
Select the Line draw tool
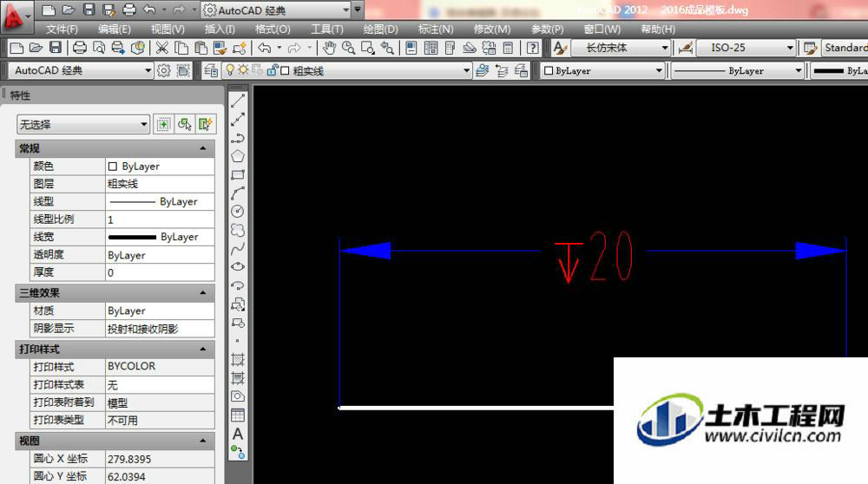coord(238,101)
